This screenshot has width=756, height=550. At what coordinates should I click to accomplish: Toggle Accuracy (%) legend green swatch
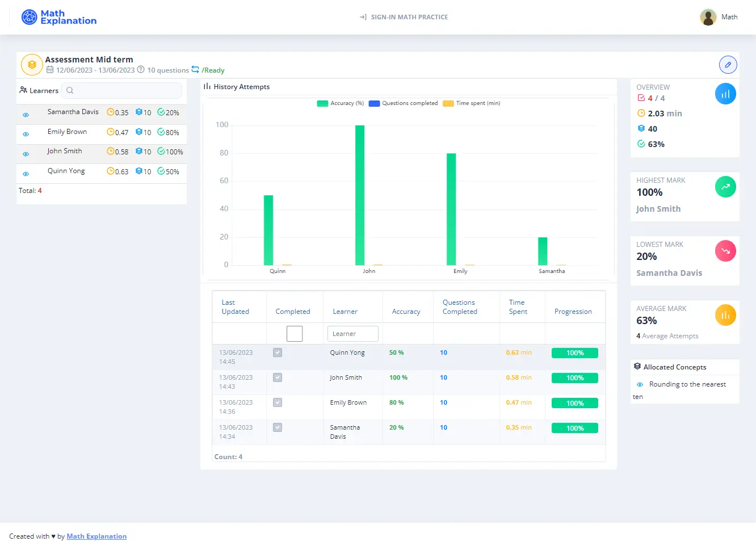pos(322,103)
